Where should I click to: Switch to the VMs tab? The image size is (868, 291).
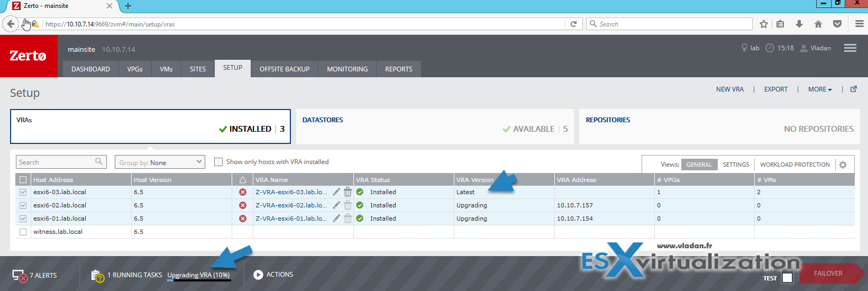[x=166, y=69]
